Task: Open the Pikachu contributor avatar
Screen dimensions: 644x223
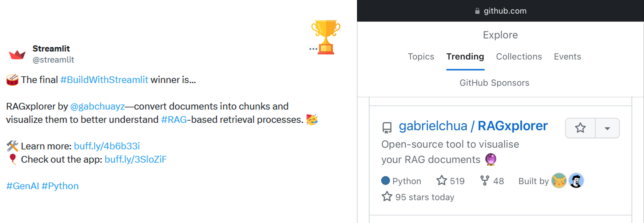Action: (559, 181)
